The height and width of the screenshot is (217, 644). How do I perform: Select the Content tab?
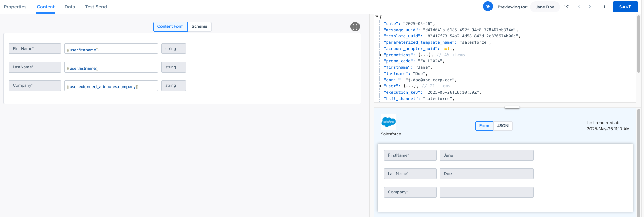point(46,7)
